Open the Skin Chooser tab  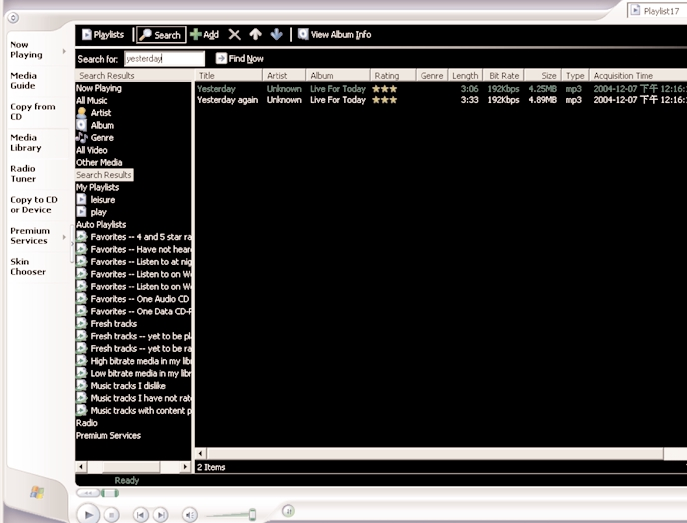(28, 267)
